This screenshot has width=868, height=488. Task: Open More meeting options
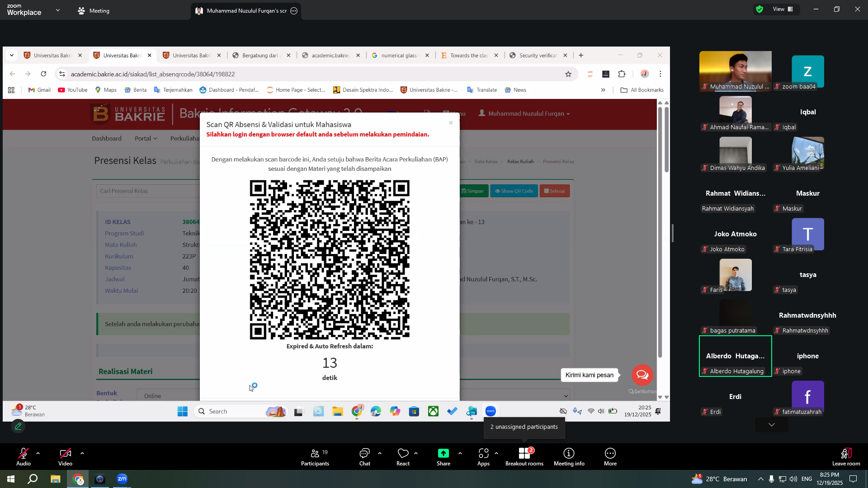tap(610, 456)
